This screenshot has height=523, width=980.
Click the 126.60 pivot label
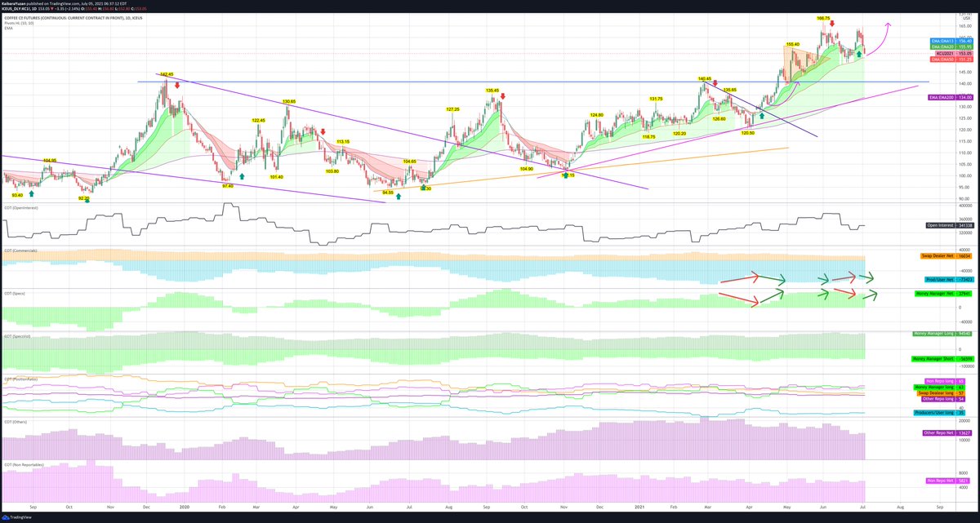click(x=719, y=118)
